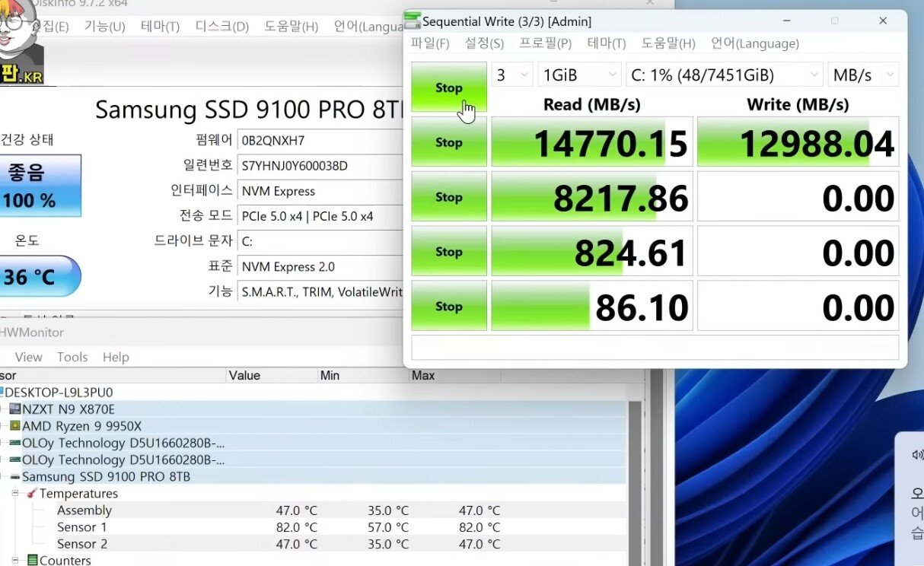
Task: Open 디스크(D) menu in CrystalDiskInfo
Action: [x=222, y=27]
